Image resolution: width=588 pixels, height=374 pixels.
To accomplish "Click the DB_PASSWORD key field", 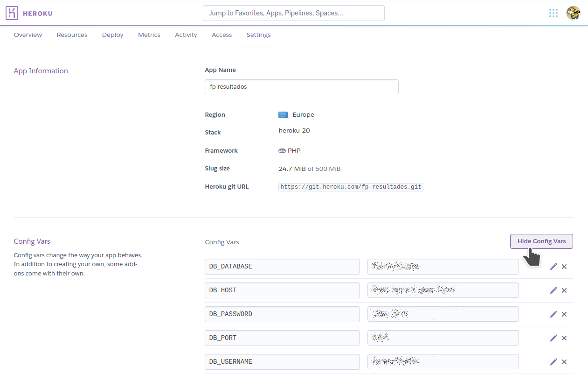I will pyautogui.click(x=282, y=314).
